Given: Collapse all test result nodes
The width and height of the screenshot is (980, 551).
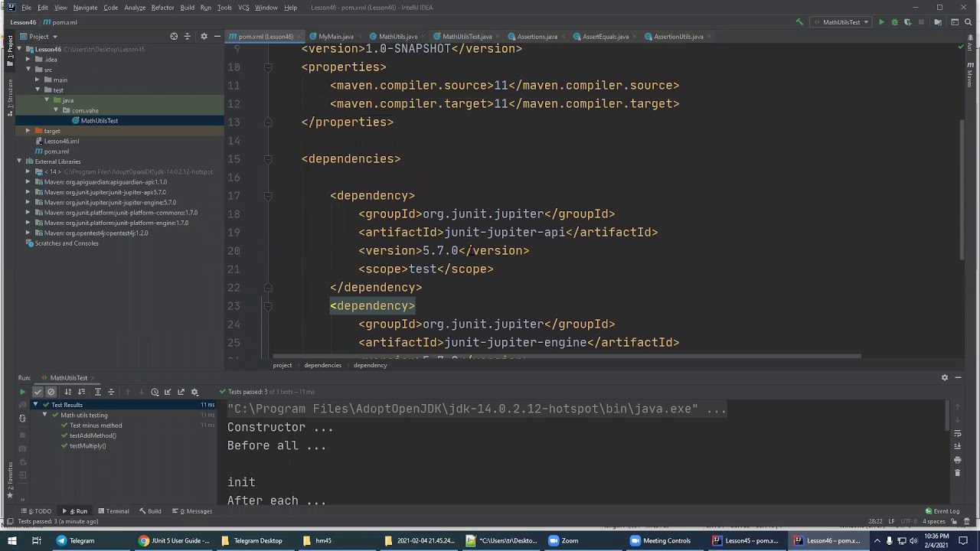Looking at the screenshot, I should [111, 392].
